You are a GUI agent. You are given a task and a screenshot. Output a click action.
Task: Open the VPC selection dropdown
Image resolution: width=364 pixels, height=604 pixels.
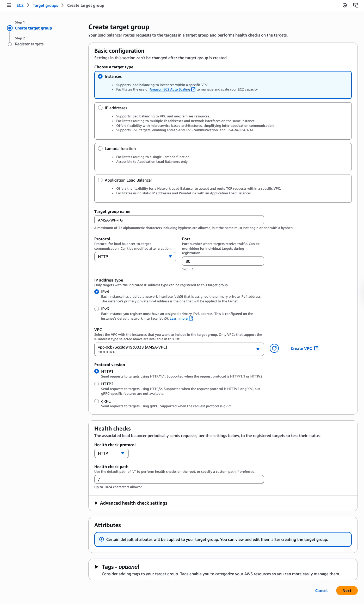179,349
